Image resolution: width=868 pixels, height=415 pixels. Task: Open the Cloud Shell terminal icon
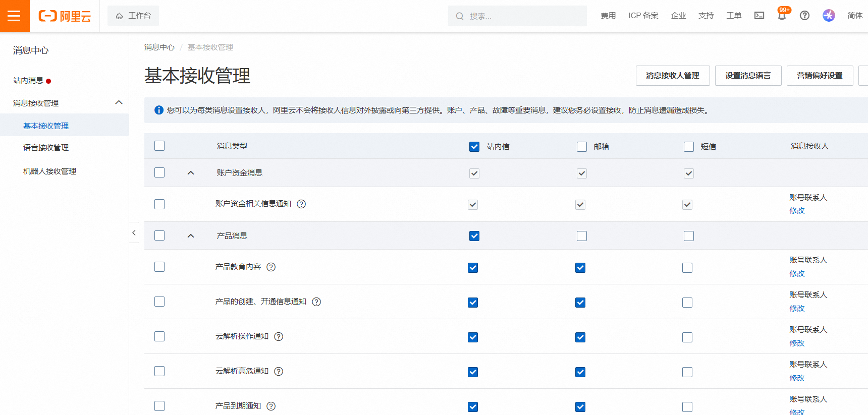(759, 16)
